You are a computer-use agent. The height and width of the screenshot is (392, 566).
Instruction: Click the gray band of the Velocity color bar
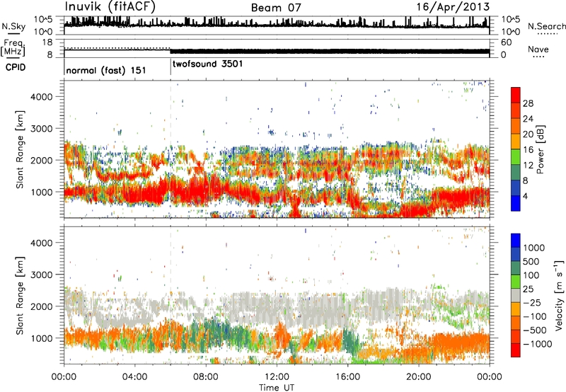[516, 295]
